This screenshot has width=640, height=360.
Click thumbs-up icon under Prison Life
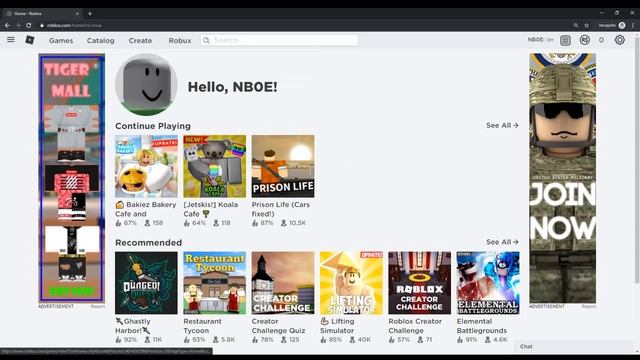click(x=255, y=223)
